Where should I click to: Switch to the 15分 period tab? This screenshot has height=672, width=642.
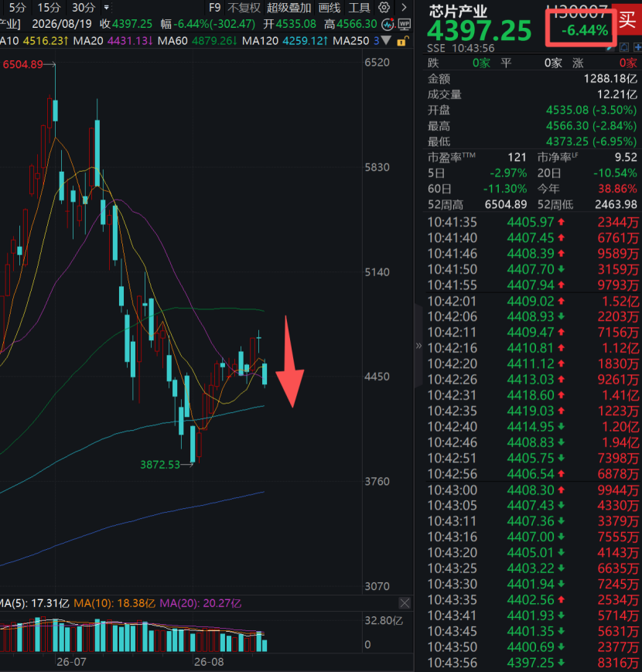click(49, 7)
